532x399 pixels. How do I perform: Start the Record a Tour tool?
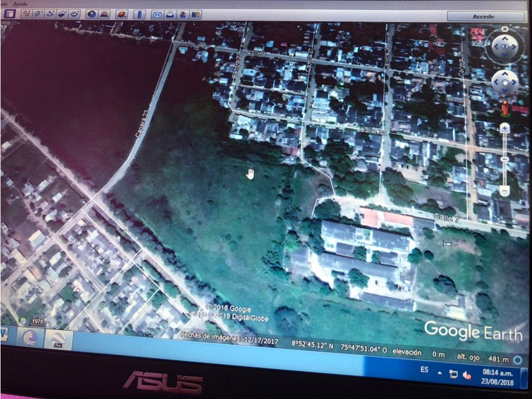[x=74, y=14]
